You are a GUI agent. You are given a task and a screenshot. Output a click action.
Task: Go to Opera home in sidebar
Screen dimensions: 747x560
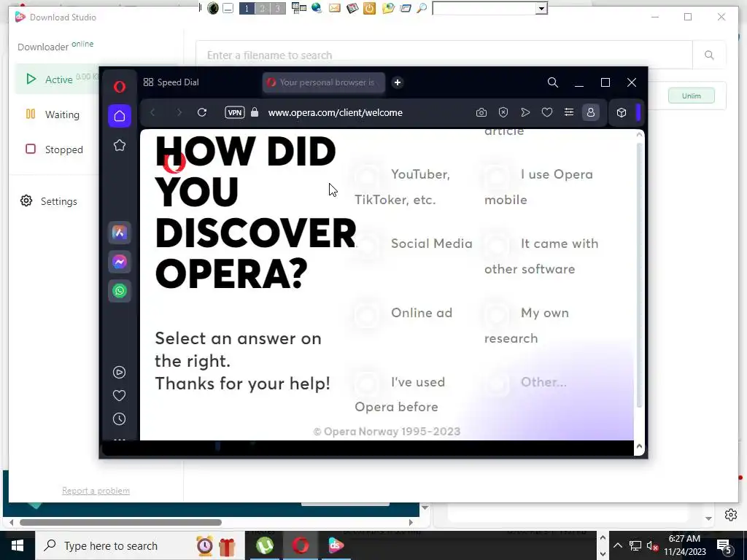(x=120, y=116)
